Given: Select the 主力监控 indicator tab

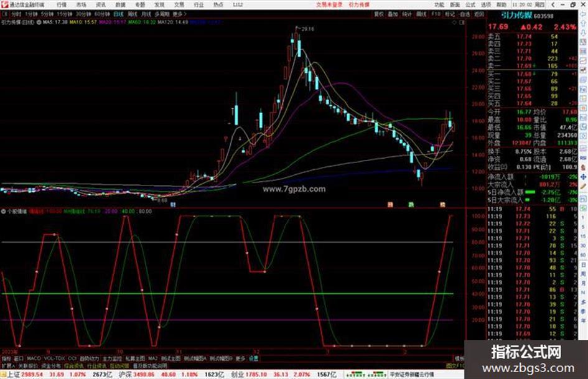Looking at the screenshot, I should [x=113, y=358].
